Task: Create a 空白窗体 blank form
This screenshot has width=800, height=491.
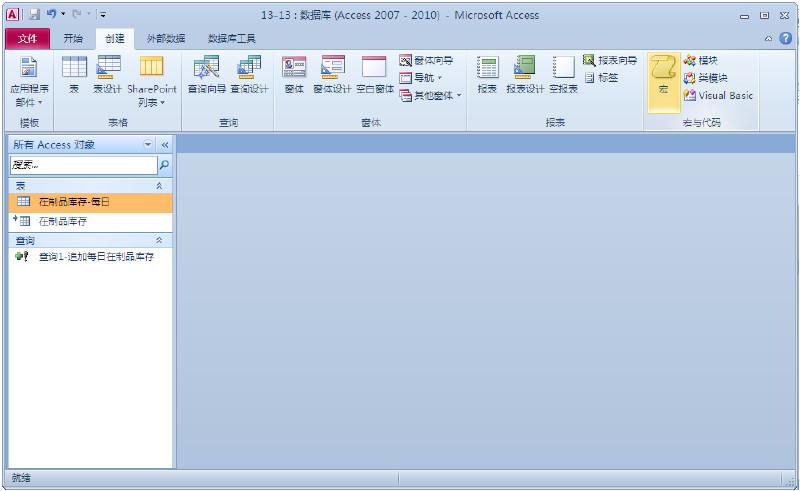Action: coord(374,75)
